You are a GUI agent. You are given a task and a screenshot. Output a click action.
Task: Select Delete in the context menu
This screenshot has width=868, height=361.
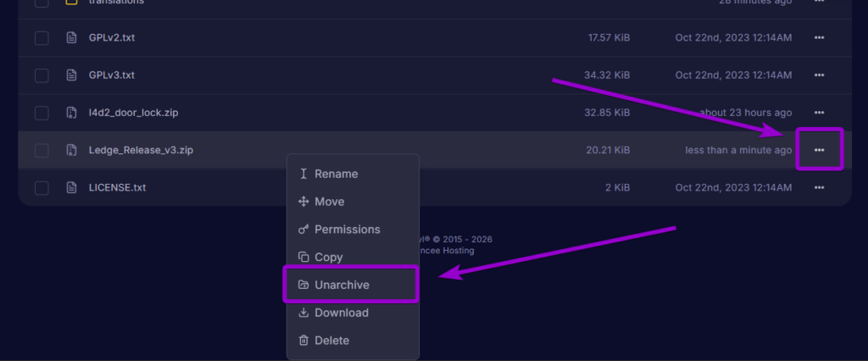[x=353, y=341]
